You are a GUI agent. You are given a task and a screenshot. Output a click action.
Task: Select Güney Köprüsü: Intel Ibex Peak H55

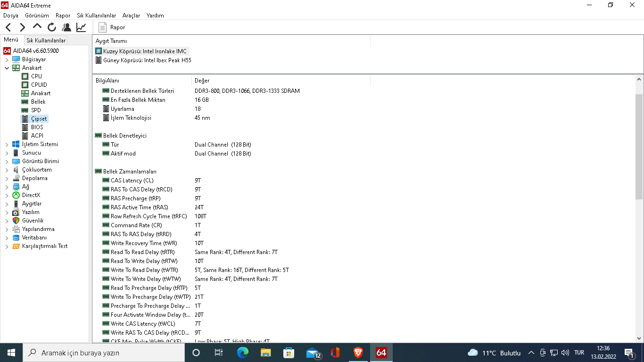point(143,60)
